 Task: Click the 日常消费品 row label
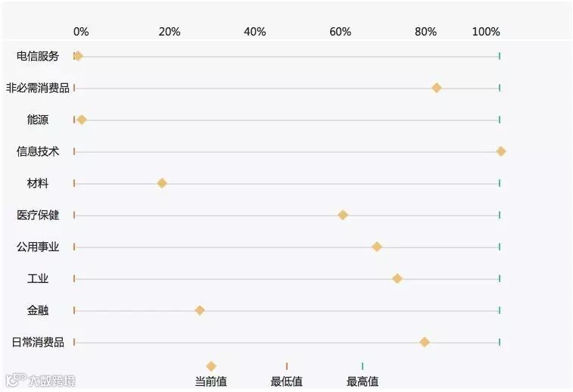click(38, 342)
